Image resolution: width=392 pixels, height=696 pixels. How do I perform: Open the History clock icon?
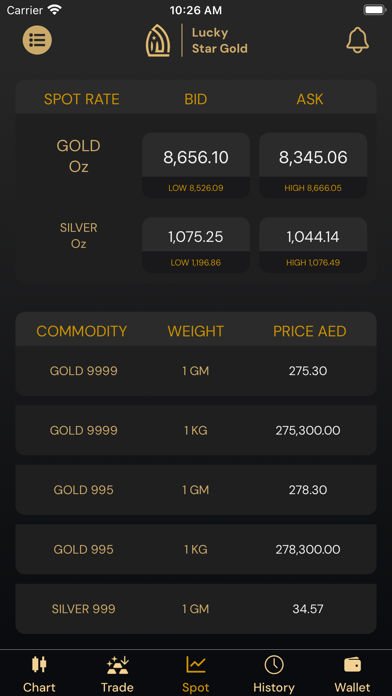tap(274, 665)
